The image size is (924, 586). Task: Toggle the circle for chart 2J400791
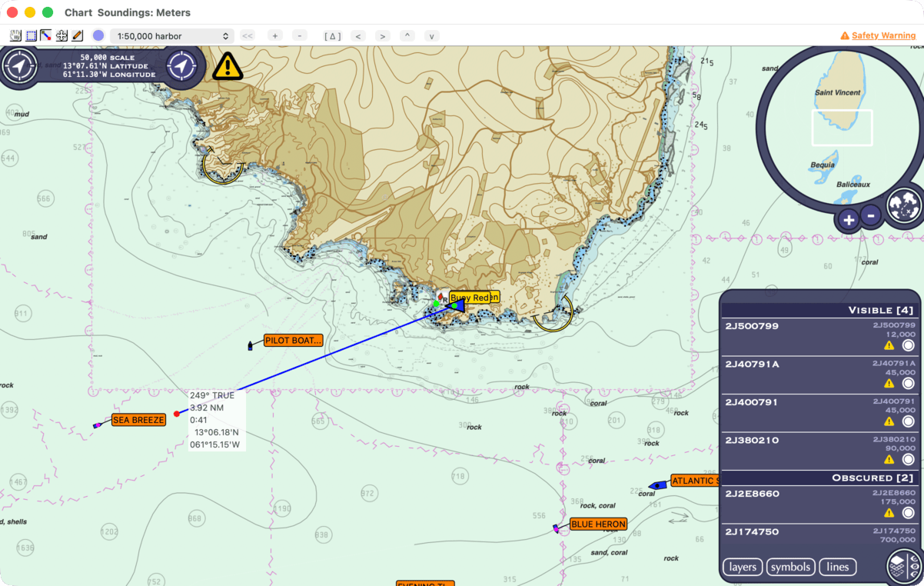point(908,421)
